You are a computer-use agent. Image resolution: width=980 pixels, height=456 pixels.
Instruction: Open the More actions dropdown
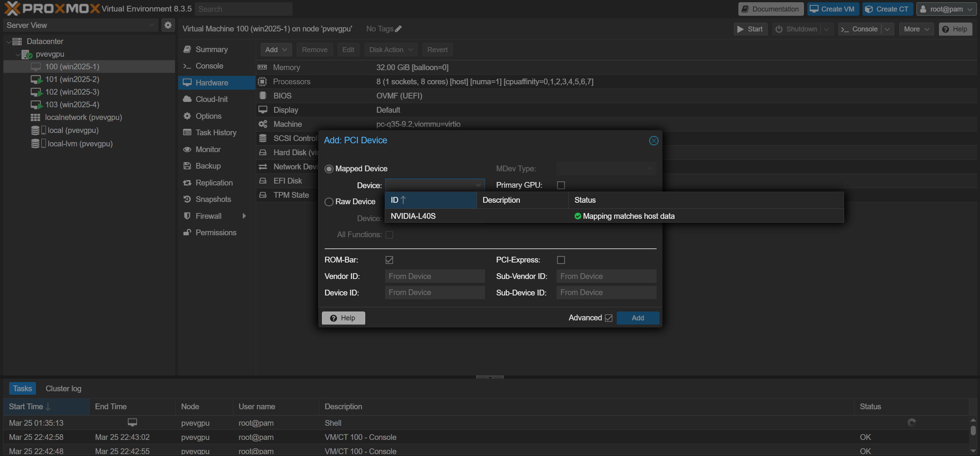[916, 29]
